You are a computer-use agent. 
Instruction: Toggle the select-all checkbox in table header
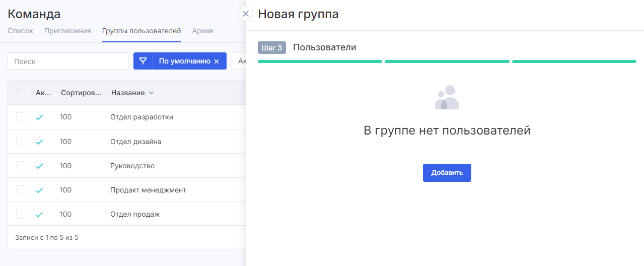(x=21, y=93)
